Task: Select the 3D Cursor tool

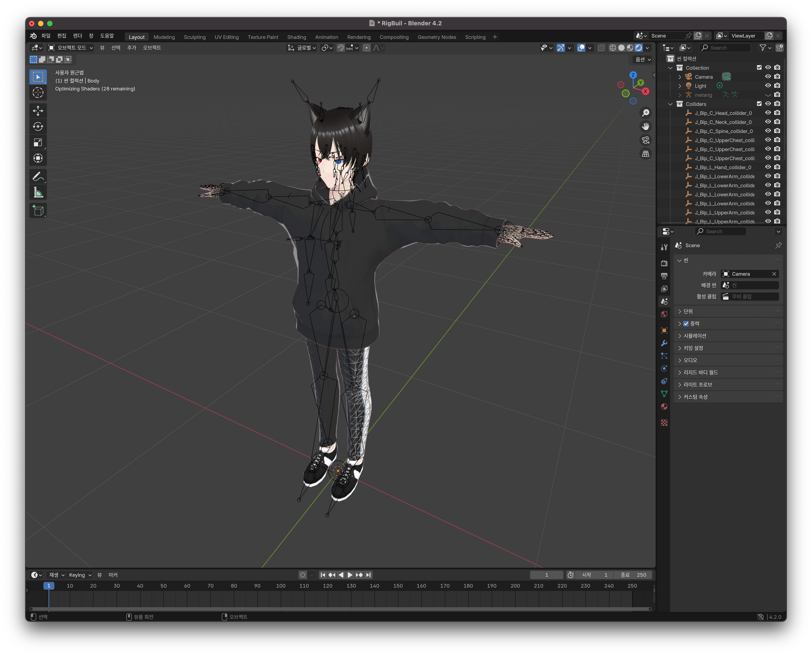Action: pyautogui.click(x=38, y=93)
